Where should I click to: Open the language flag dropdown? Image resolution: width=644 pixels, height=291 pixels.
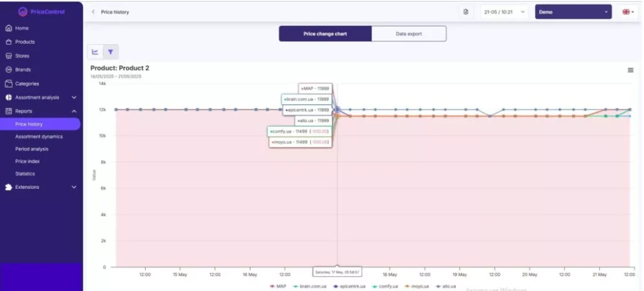tap(628, 12)
